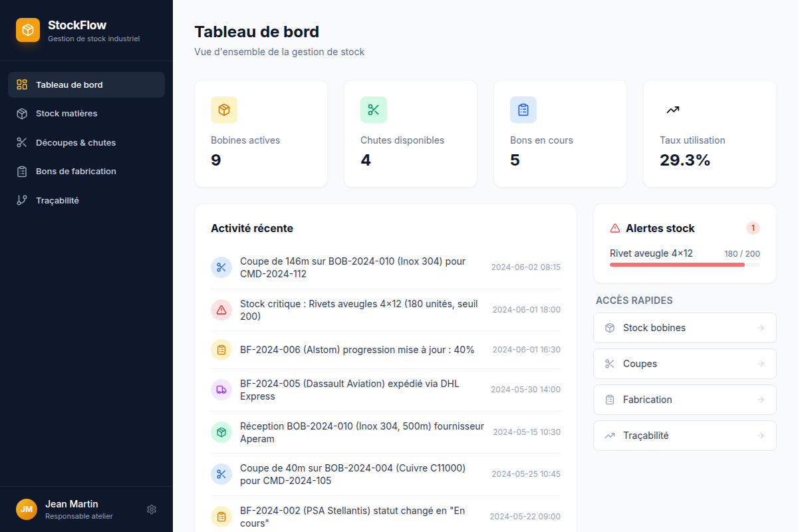This screenshot has width=798, height=532.
Task: Open Tableau de bord in the sidebar
Action: click(86, 84)
